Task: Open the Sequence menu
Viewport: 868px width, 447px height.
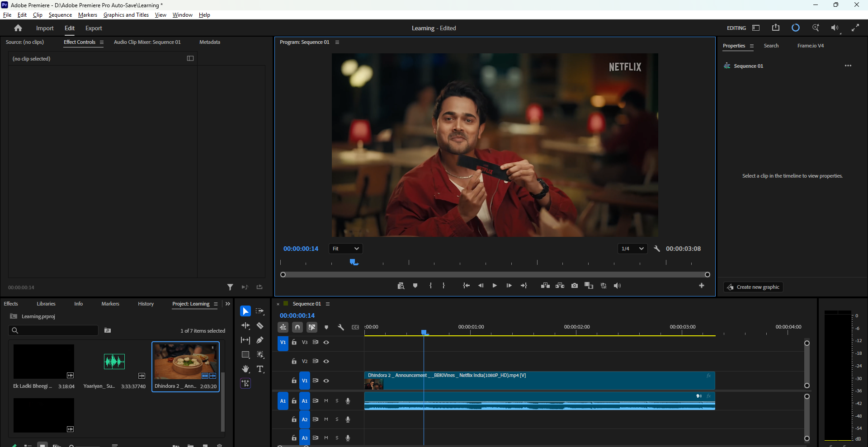Action: click(x=60, y=15)
